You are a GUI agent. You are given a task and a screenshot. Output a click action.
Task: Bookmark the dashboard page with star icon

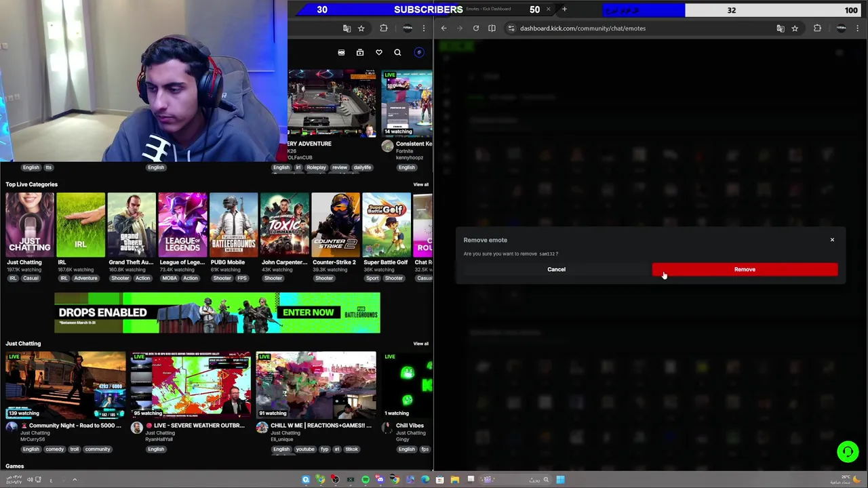pyautogui.click(x=795, y=28)
